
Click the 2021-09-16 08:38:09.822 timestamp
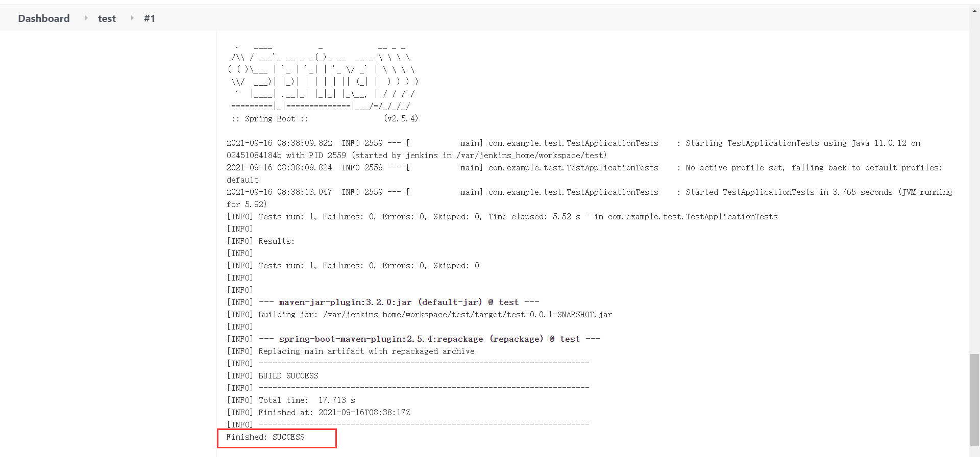pyautogui.click(x=279, y=143)
